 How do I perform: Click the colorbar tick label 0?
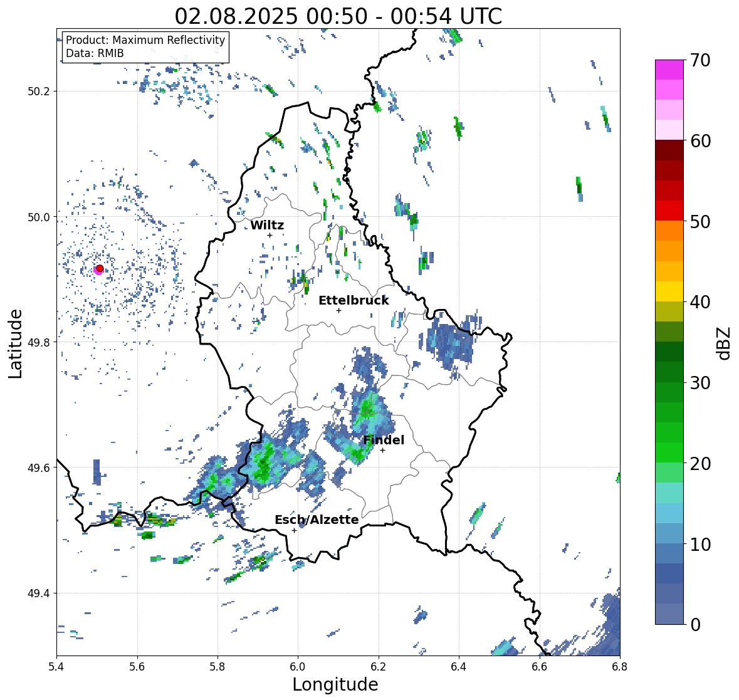point(695,625)
